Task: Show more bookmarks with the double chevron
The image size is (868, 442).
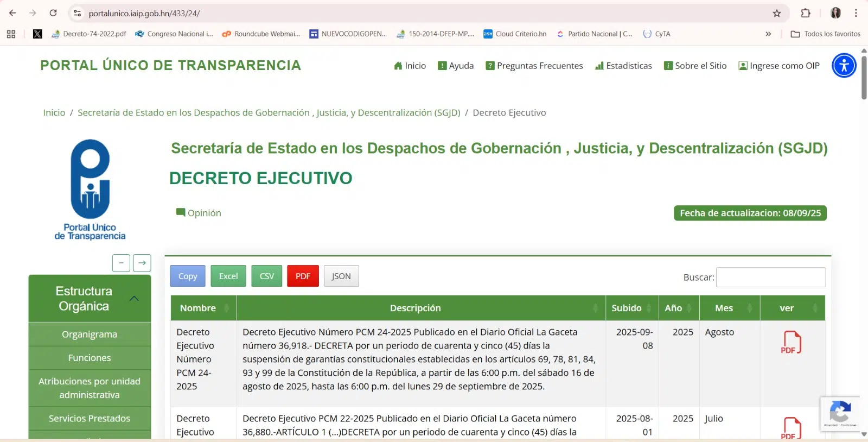Action: pyautogui.click(x=768, y=34)
